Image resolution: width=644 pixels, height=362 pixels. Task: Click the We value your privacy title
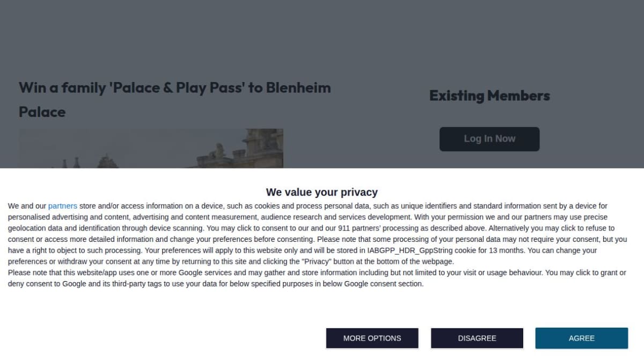(322, 192)
